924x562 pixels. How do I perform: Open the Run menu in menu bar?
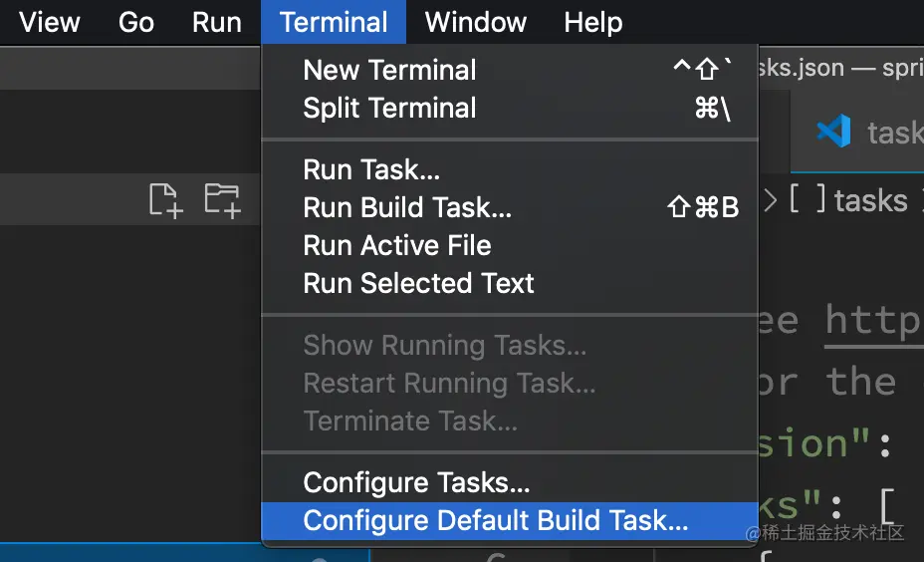point(217,22)
